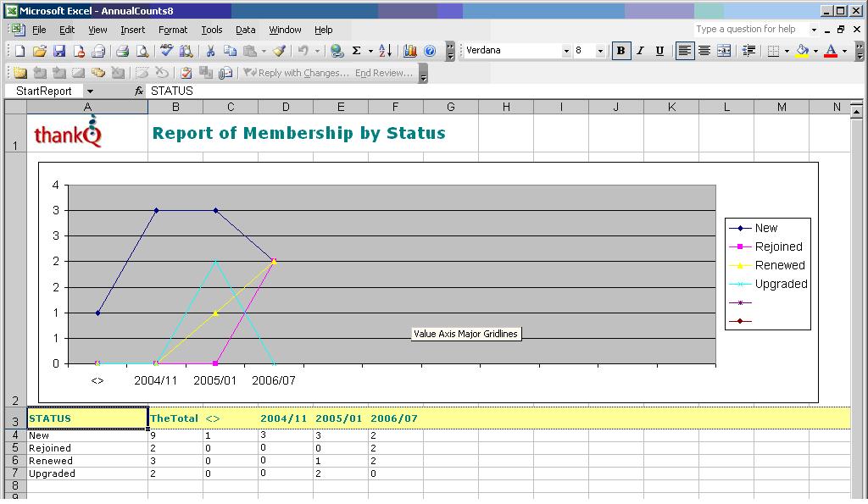Click End Review button
The width and height of the screenshot is (868, 504).
tap(384, 73)
